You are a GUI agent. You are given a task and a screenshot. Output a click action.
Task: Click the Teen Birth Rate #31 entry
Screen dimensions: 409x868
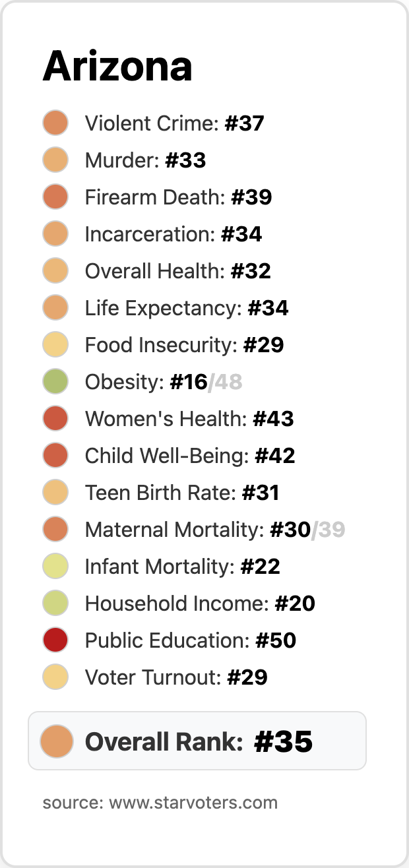tap(181, 493)
